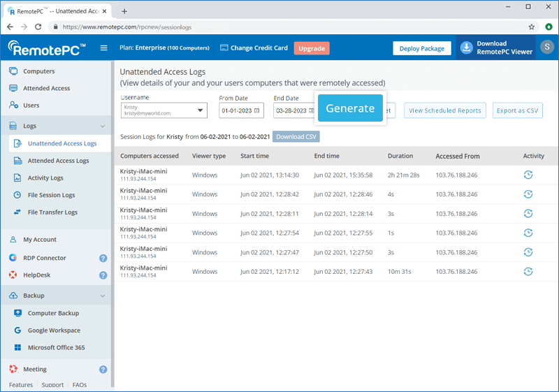This screenshot has width=559, height=392.
Task: Go to File Transfer Logs
Action: (x=52, y=212)
